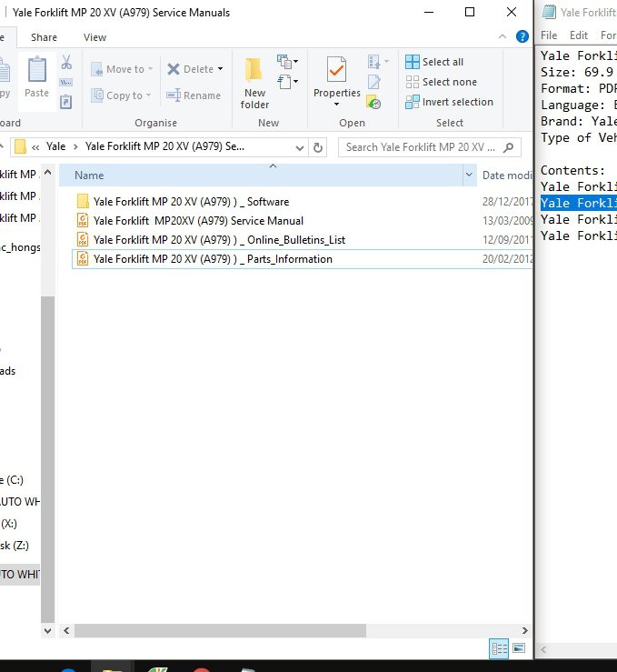This screenshot has height=672, width=617.
Task: Click the breadcrumb double-chevron overflow
Action: (x=35, y=147)
